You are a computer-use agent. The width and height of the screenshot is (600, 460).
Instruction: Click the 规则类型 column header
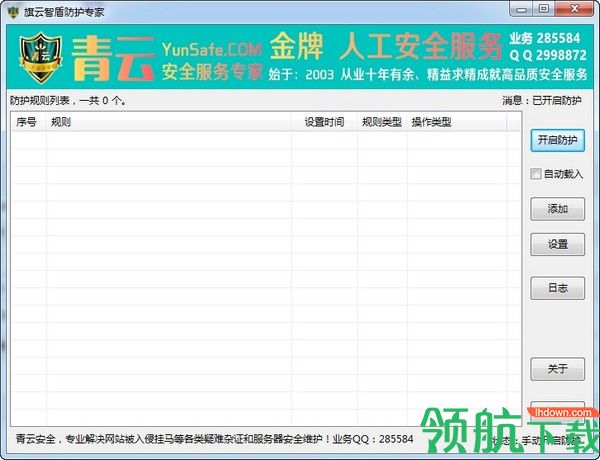point(382,122)
